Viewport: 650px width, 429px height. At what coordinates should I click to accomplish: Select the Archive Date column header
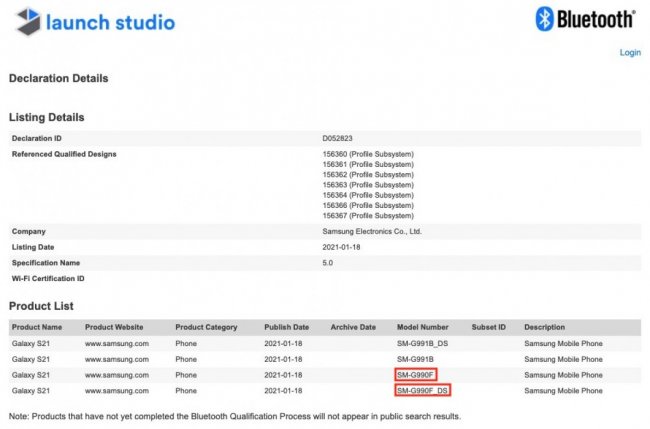[x=353, y=327]
